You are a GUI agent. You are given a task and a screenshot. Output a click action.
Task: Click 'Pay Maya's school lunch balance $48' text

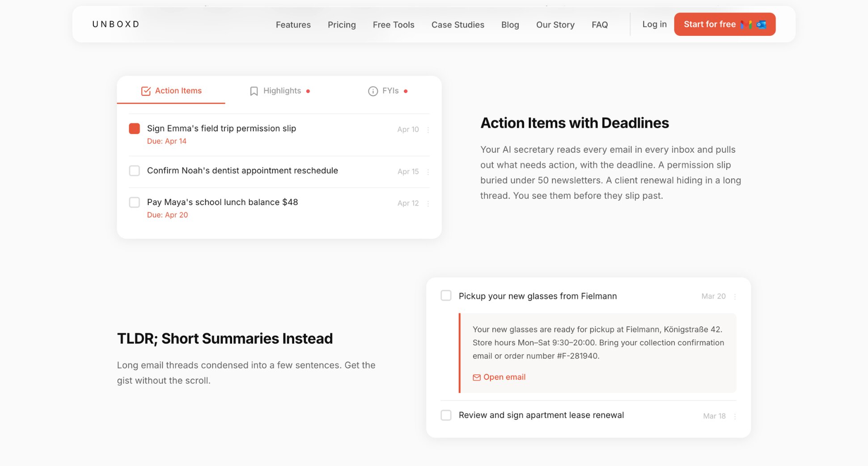click(222, 202)
